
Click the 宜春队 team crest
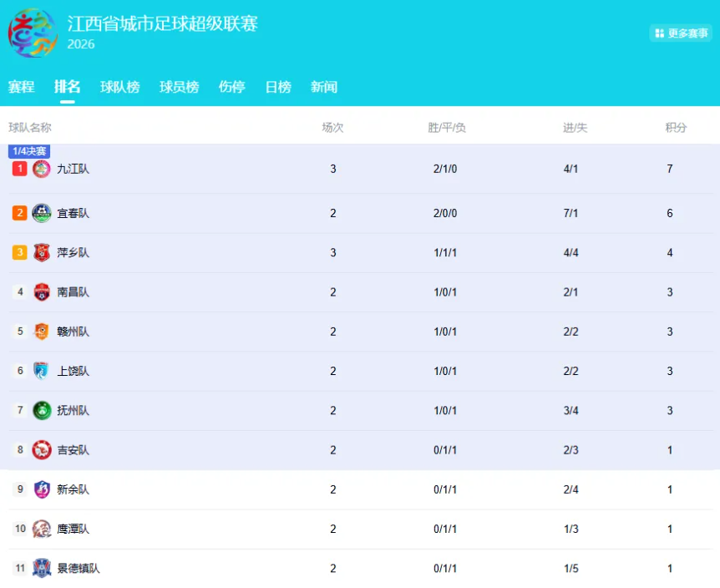coord(41,213)
